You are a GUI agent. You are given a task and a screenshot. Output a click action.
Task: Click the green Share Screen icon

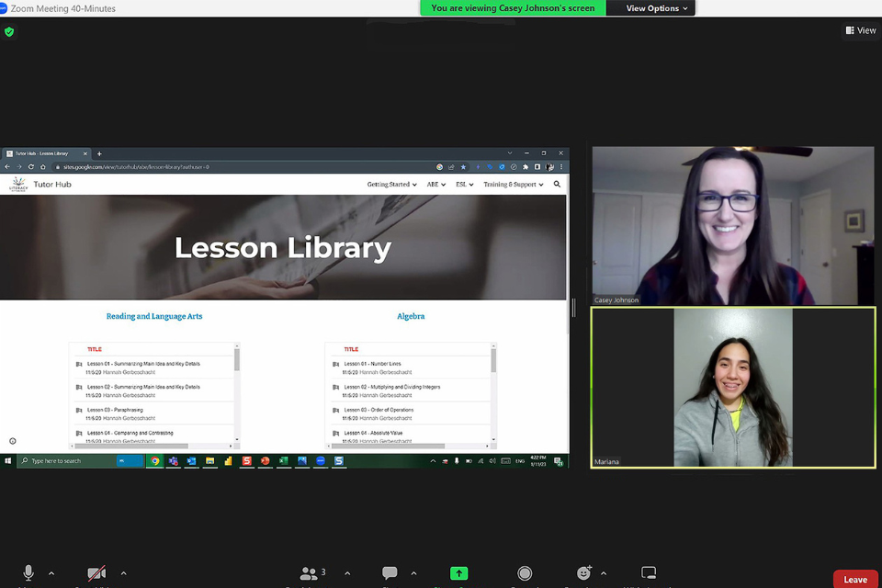[x=458, y=573]
